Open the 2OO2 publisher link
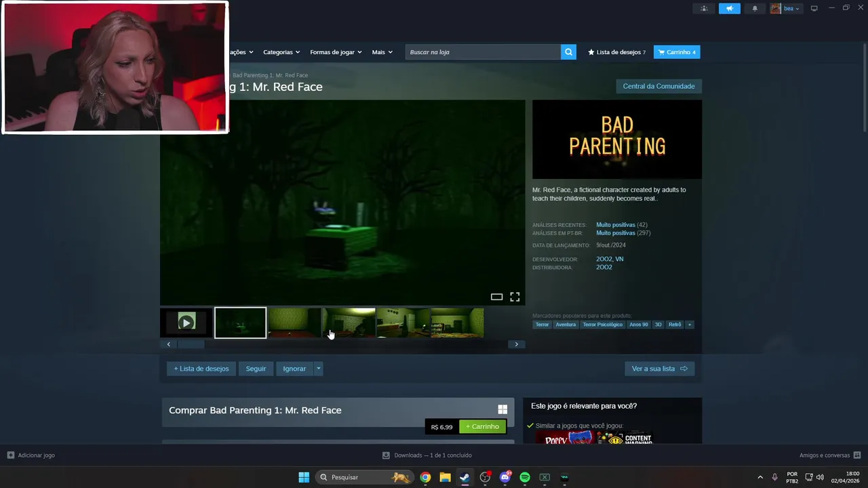The height and width of the screenshot is (488, 868). [x=604, y=267]
